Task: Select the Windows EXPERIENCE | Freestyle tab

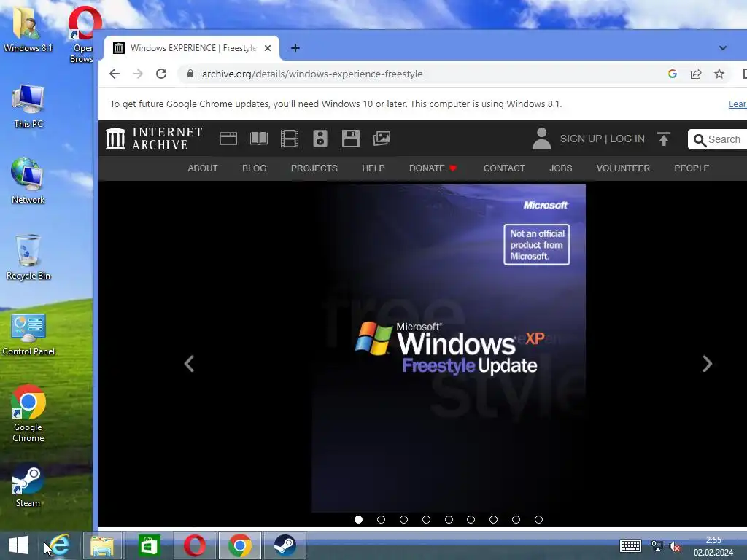Action: pos(193,48)
